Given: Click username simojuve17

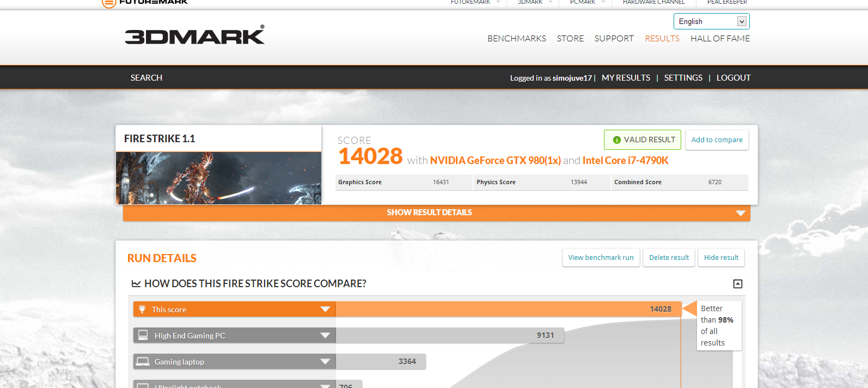Looking at the screenshot, I should pos(572,78).
